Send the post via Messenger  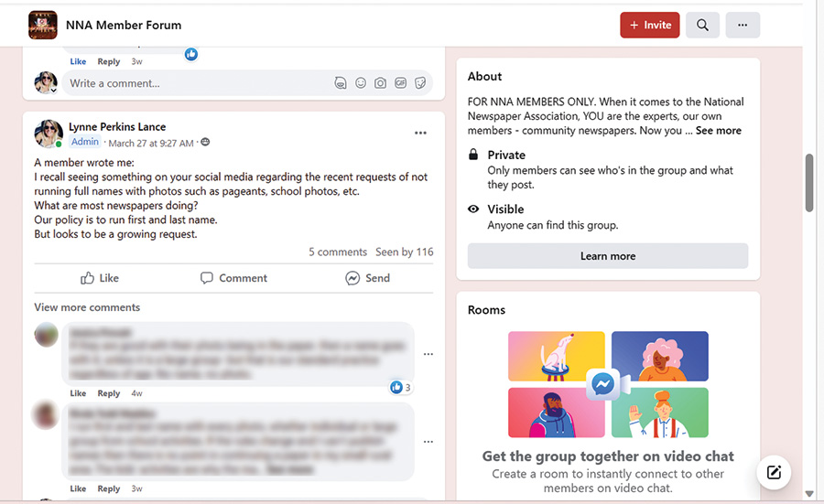click(367, 278)
